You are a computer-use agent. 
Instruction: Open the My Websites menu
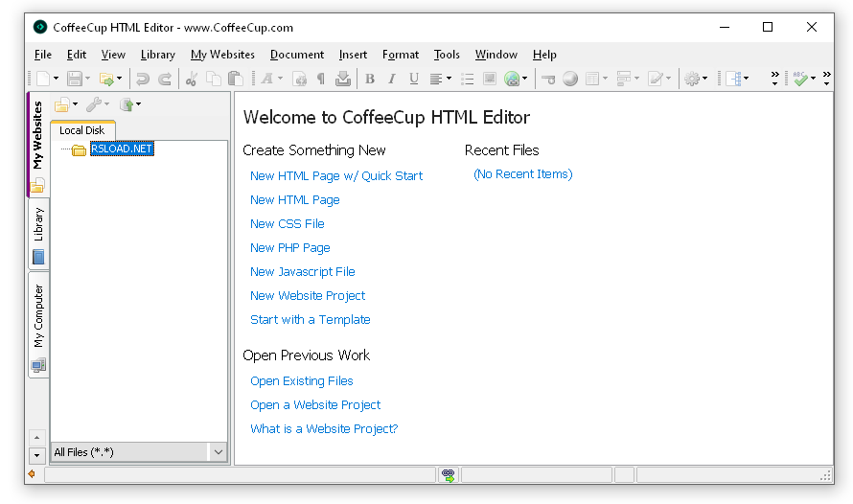[x=222, y=55]
